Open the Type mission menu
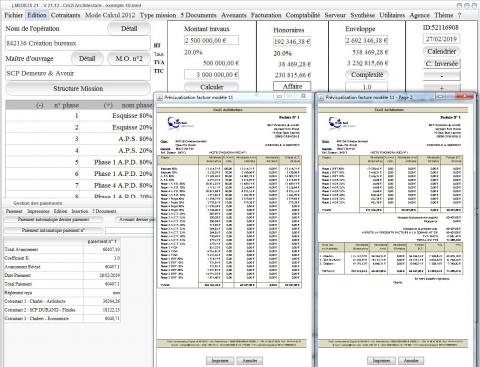The width and height of the screenshot is (480, 367). point(158,15)
